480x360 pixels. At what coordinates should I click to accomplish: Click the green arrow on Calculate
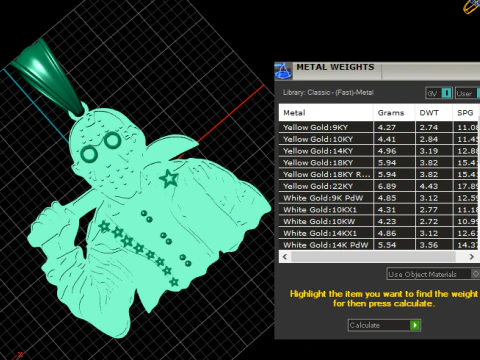point(415,325)
